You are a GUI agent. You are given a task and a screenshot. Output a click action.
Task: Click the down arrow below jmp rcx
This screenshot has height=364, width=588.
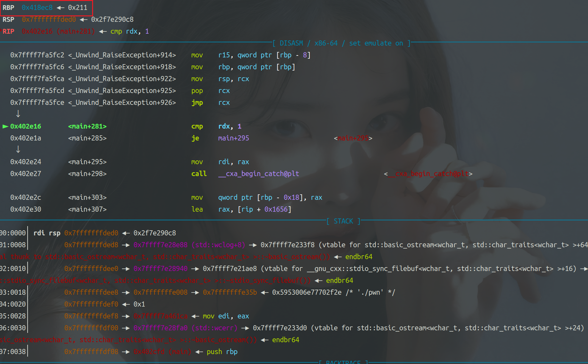[x=18, y=114]
